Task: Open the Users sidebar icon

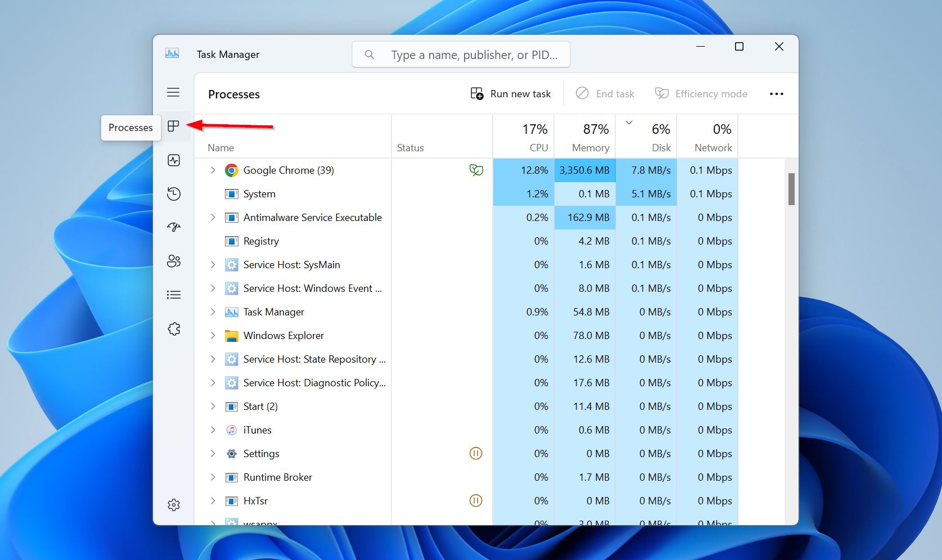Action: pos(174,261)
